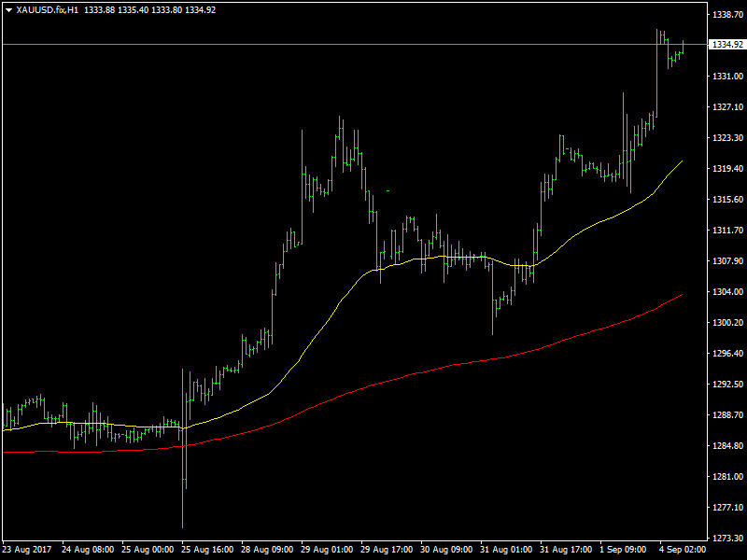Select the long spike bar at 25 Aug 16:00
The image size is (747, 560).
[182, 448]
